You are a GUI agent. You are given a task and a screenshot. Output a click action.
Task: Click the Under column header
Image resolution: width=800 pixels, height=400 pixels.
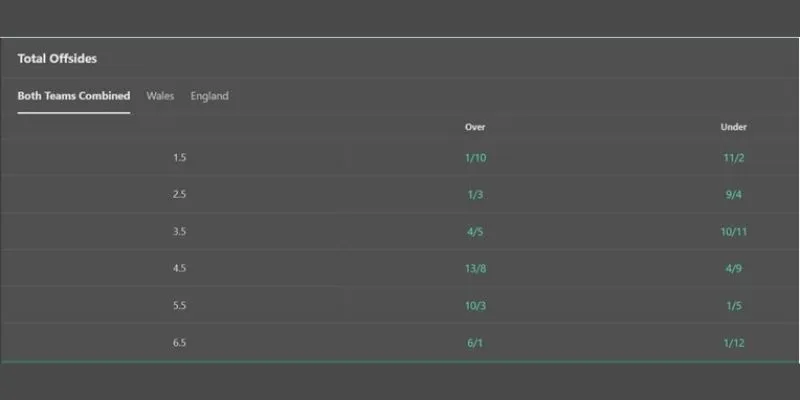point(733,127)
